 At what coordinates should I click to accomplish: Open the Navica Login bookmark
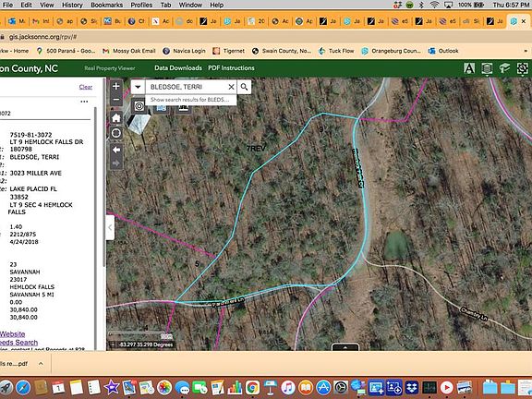(x=184, y=51)
